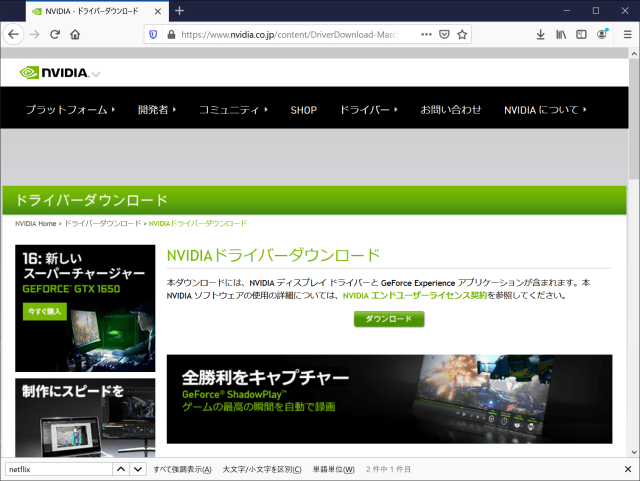Screen dimensions: 640x481
Task: Close the find bar
Action: pos(628,469)
